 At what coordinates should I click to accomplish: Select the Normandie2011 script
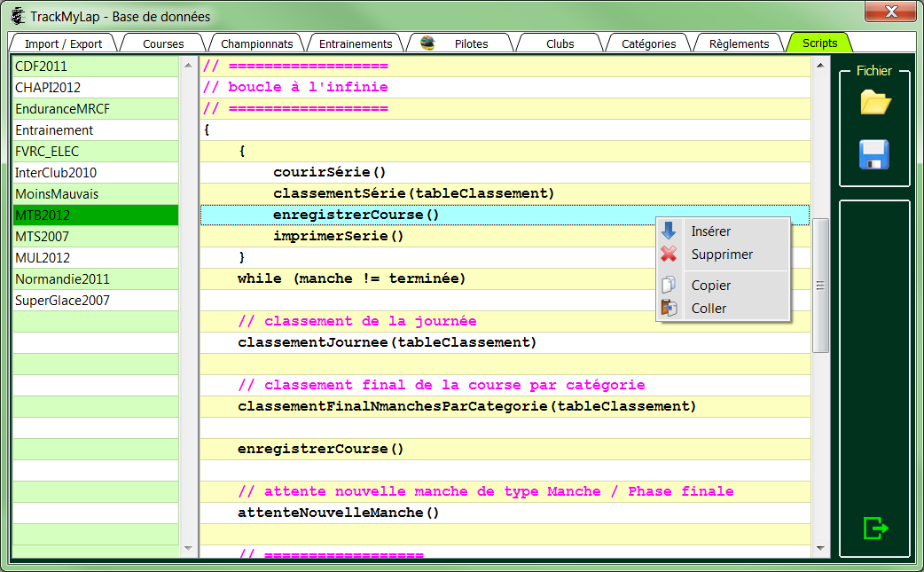tap(96, 278)
